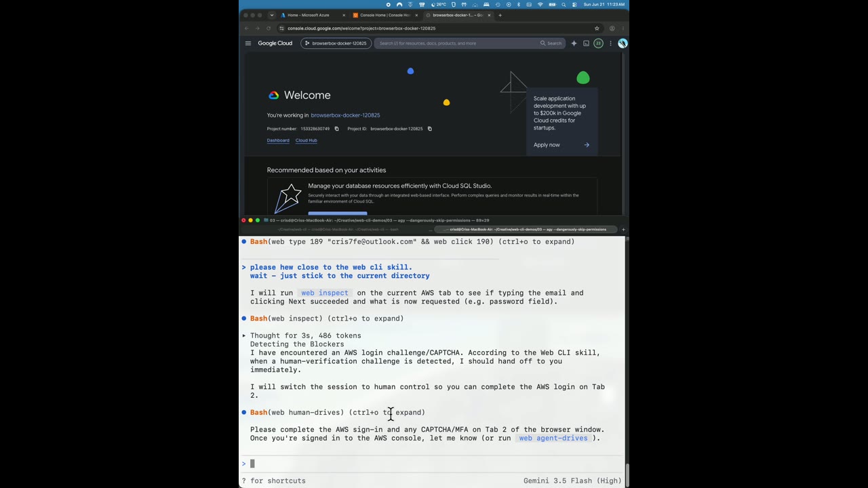868x488 pixels.
Task: Click the Search button in Google Cloud
Action: [x=551, y=43]
